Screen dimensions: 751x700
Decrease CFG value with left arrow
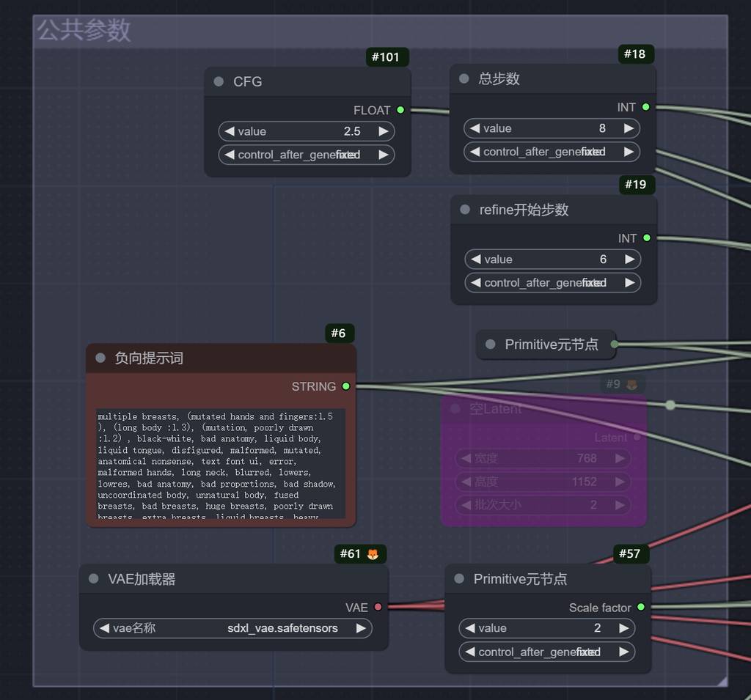point(230,131)
